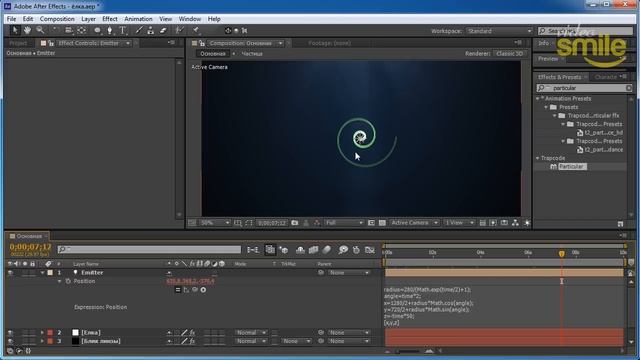Select the Roto Brush tool

pyautogui.click(x=179, y=30)
